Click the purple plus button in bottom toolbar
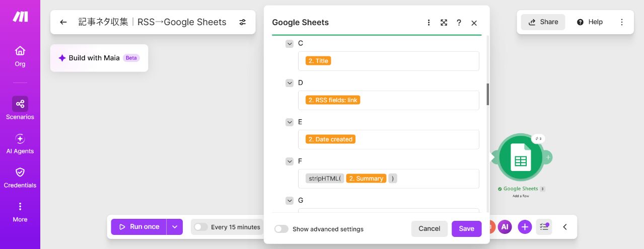The height and width of the screenshot is (249, 644). (525, 227)
